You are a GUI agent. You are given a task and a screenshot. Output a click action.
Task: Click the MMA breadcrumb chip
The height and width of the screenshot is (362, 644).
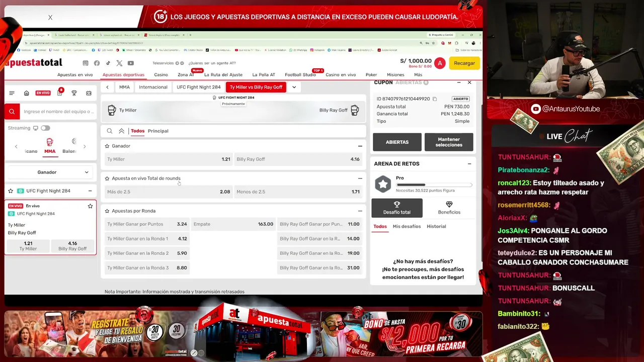tap(124, 87)
